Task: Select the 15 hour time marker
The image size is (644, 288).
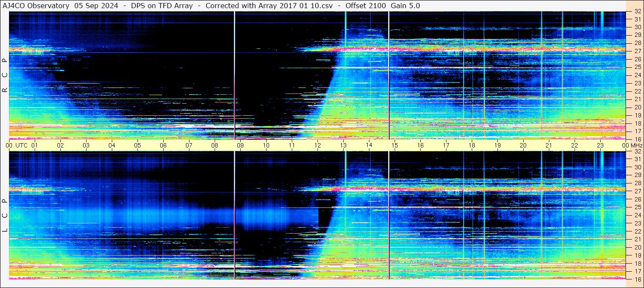Action: (395, 145)
